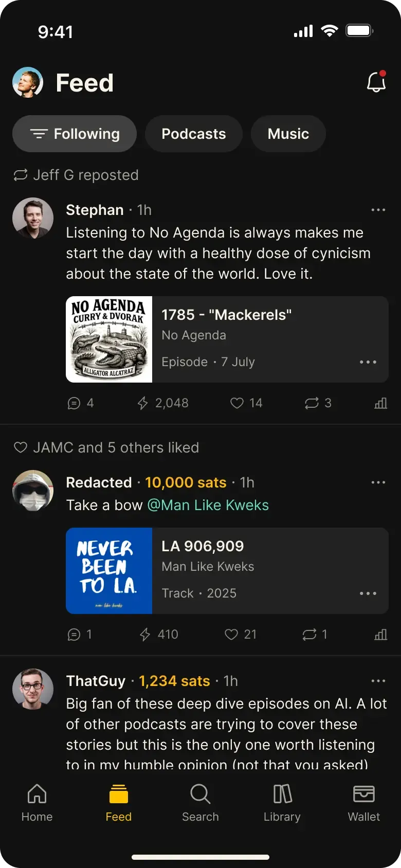Image resolution: width=401 pixels, height=868 pixels.
Task: View stats chart for Redacted's post
Action: coord(380,635)
